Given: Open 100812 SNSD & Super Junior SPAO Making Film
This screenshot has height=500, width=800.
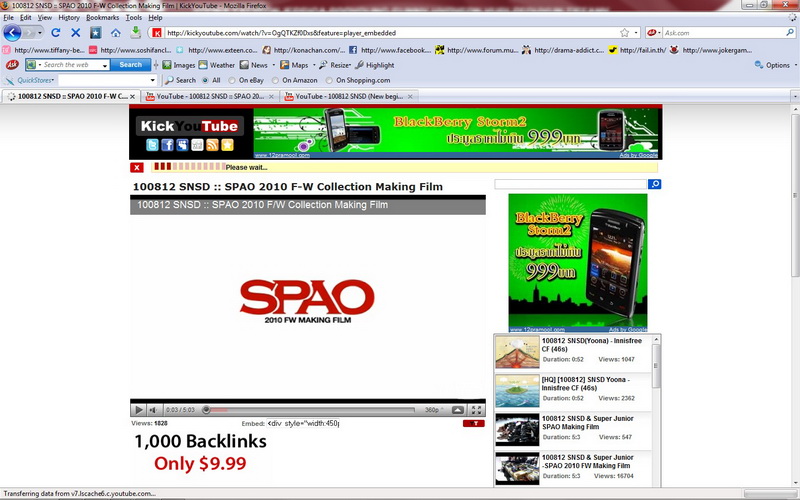Looking at the screenshot, I should tap(587, 422).
